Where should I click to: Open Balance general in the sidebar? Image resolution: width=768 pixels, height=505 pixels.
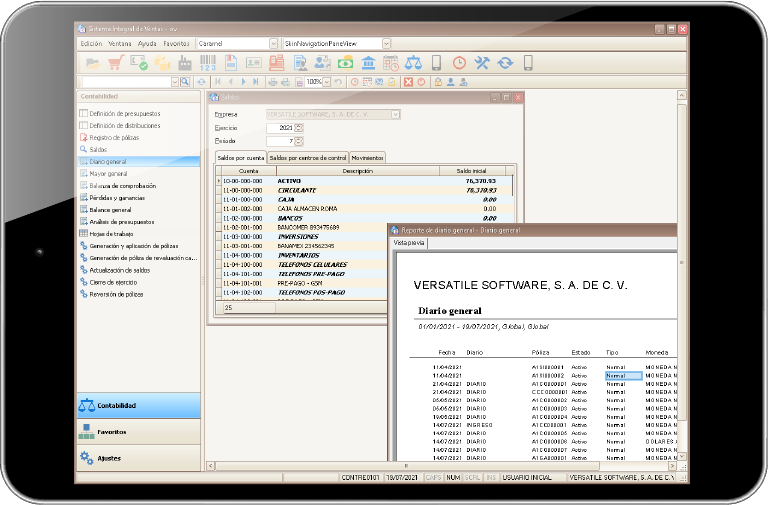pos(110,210)
